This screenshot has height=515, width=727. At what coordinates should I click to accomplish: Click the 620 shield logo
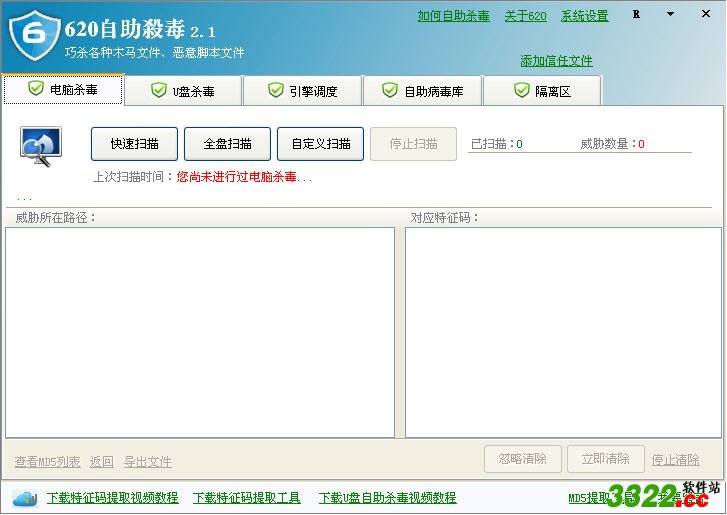pyautogui.click(x=35, y=35)
